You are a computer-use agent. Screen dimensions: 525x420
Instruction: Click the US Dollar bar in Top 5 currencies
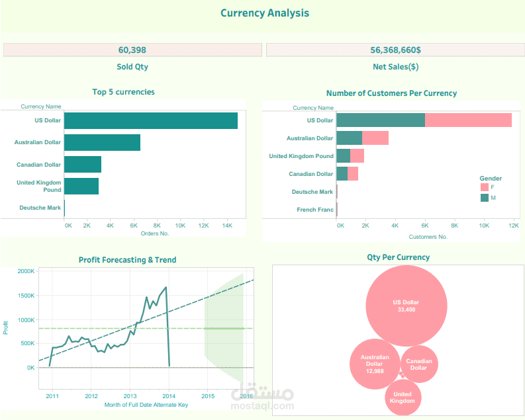point(151,121)
